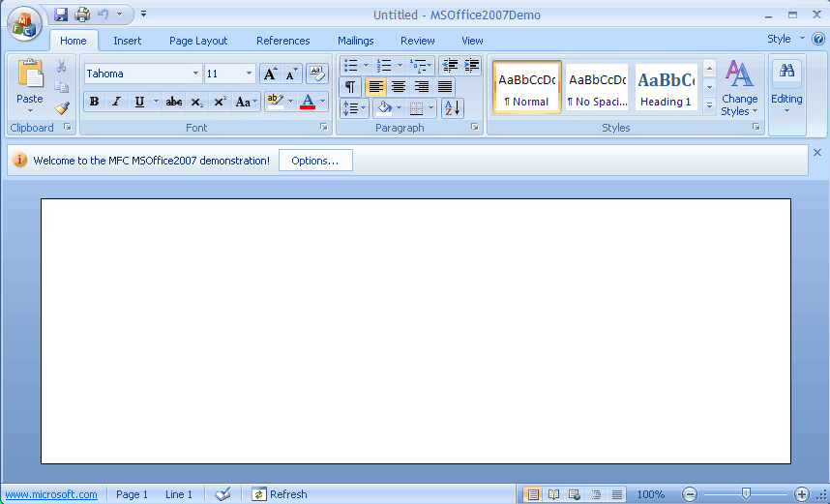Screen dimensions: 830x504
Task: Open the Paragraph dialog launcher
Action: pyautogui.click(x=475, y=127)
